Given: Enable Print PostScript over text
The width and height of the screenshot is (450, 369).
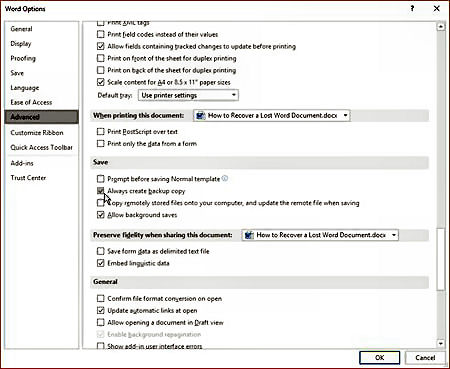Looking at the screenshot, I should pos(100,132).
